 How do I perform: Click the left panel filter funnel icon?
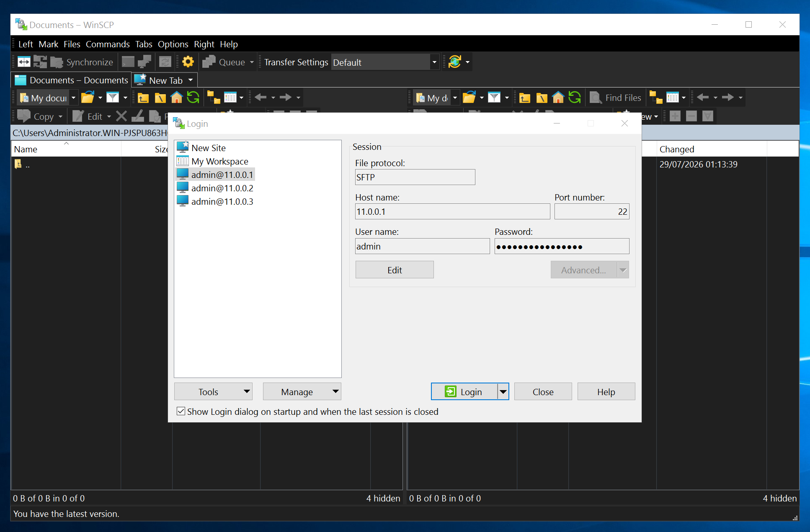tap(113, 98)
